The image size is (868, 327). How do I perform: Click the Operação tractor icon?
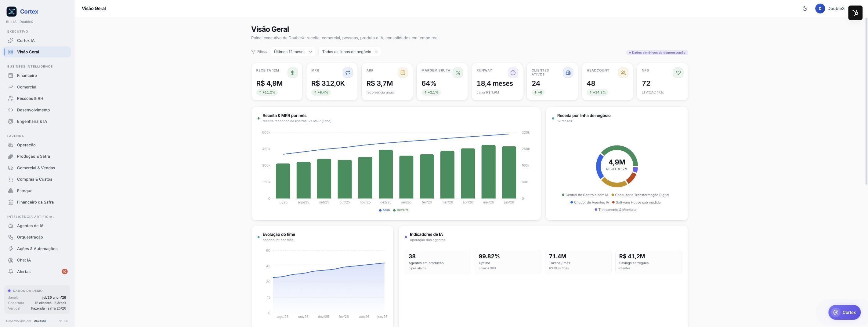click(11, 145)
